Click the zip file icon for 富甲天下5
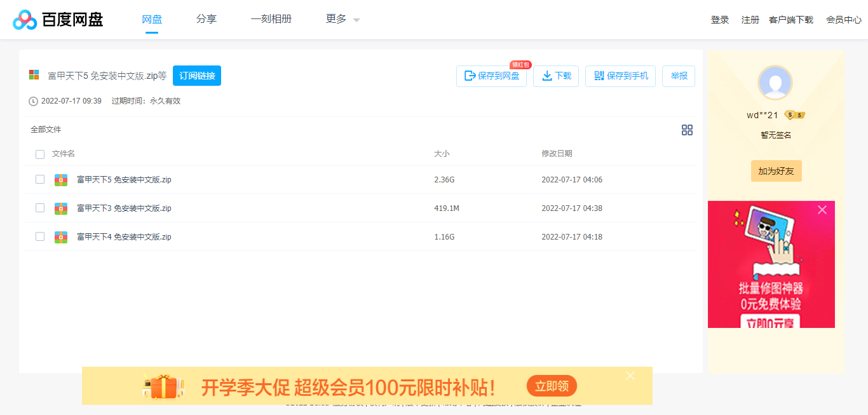This screenshot has height=415, width=868. pos(60,179)
